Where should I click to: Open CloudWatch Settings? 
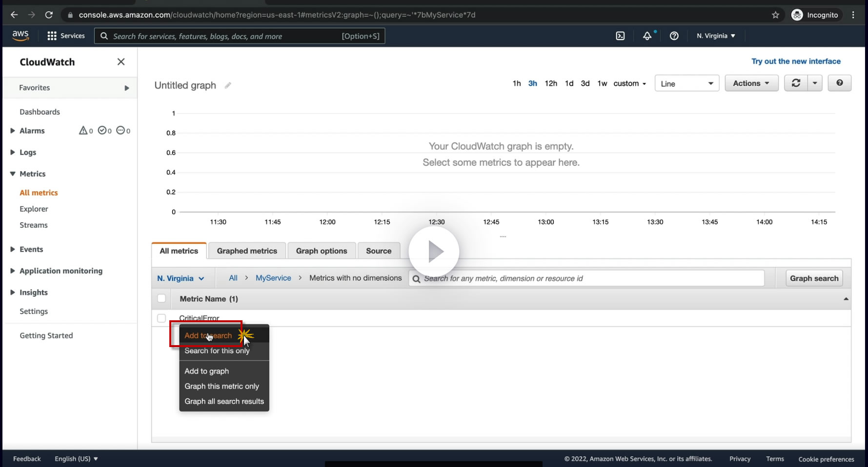(34, 311)
